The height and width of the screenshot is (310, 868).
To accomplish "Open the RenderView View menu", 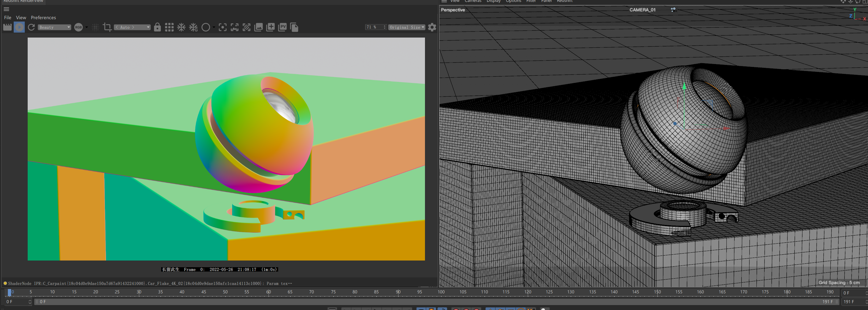I will coord(21,17).
